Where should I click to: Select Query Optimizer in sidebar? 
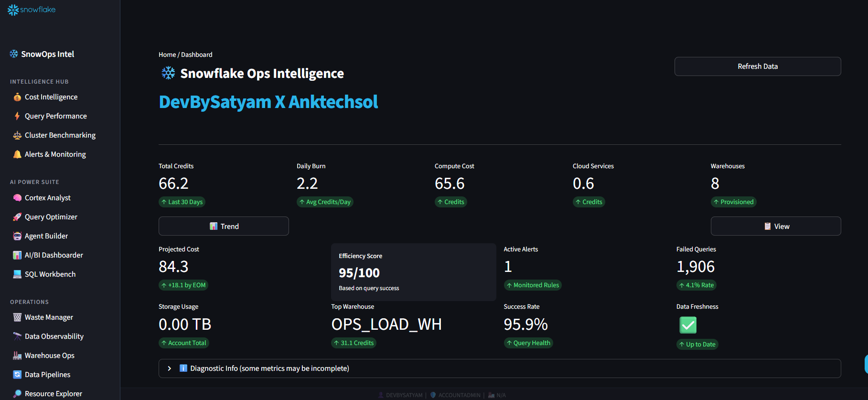(51, 217)
